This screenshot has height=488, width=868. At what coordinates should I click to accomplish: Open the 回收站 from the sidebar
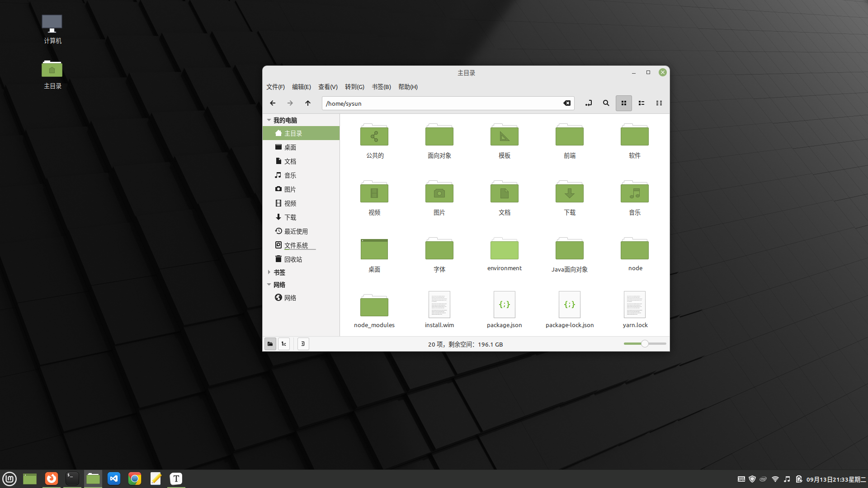[293, 258]
